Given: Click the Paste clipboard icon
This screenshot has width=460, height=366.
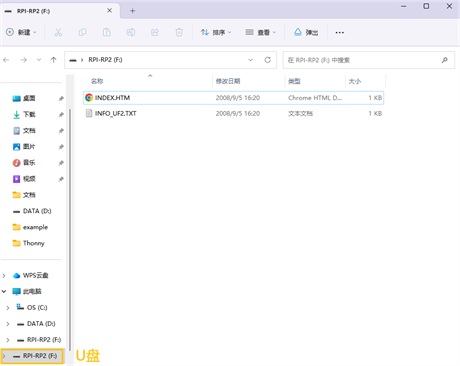Looking at the screenshot, I should tap(107, 32).
